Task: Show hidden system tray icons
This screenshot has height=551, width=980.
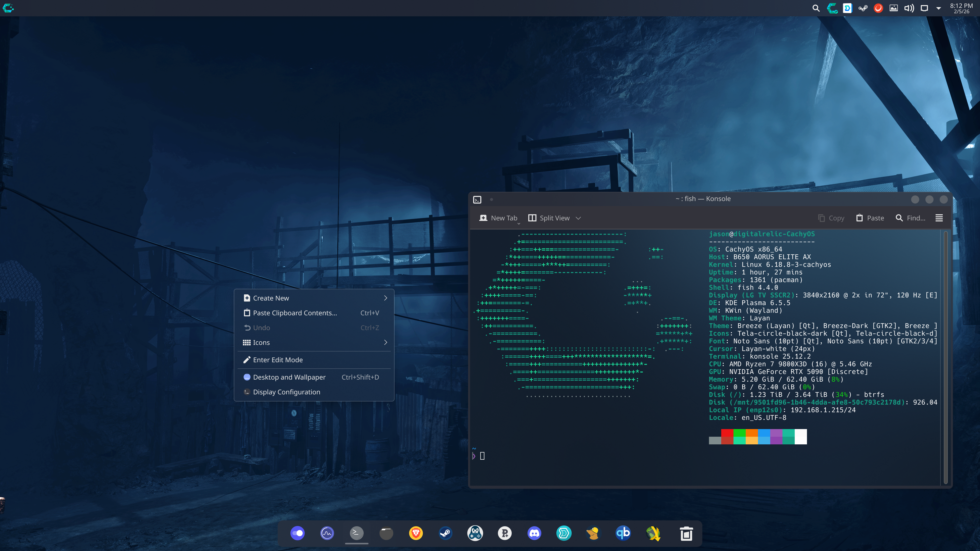Action: click(x=939, y=8)
